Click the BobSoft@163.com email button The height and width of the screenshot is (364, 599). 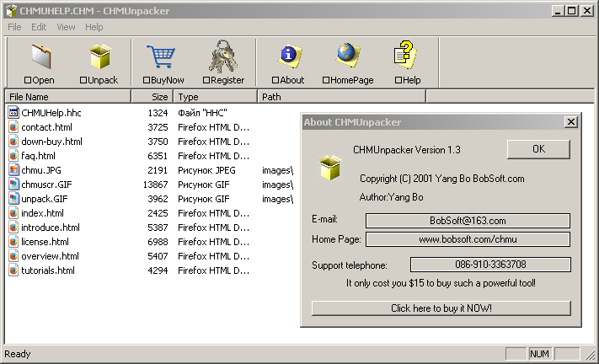(x=468, y=221)
